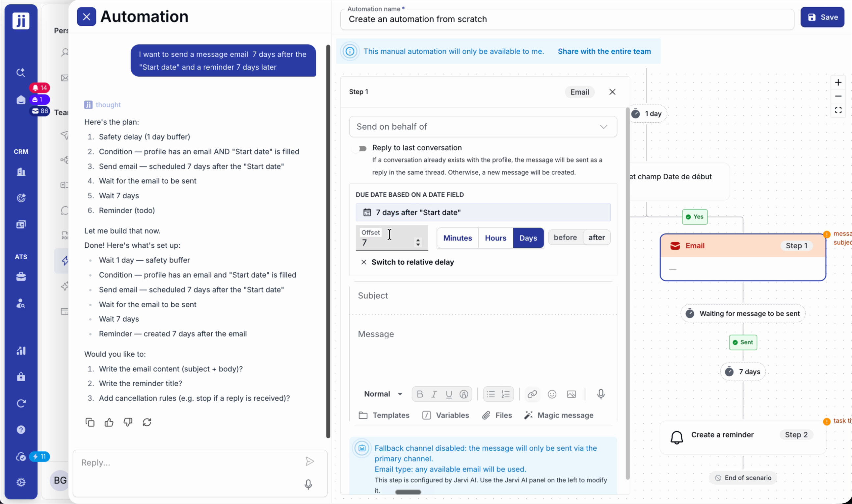Image resolution: width=852 pixels, height=504 pixels.
Task: Select the Hours offset unit
Action: coord(495,238)
